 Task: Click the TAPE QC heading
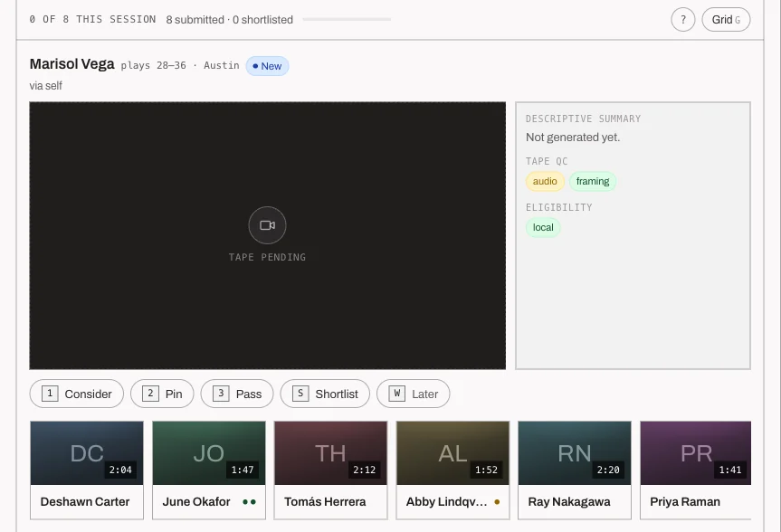(x=547, y=161)
